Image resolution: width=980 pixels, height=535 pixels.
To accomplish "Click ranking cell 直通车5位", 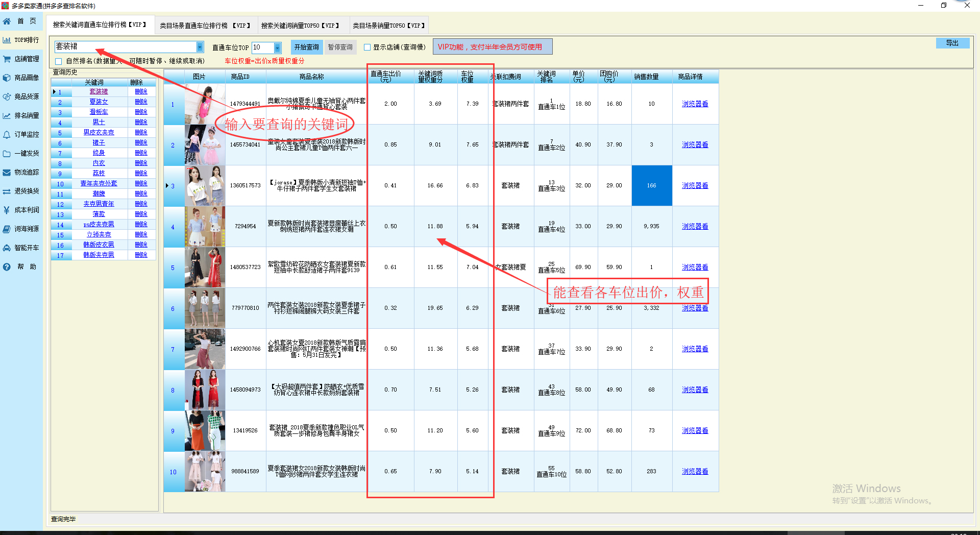I will point(551,267).
